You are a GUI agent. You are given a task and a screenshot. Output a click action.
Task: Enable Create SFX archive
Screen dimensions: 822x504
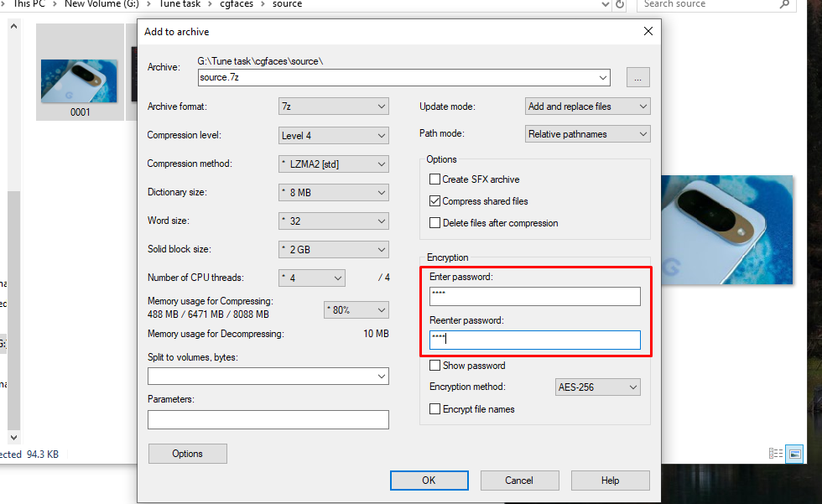point(434,179)
